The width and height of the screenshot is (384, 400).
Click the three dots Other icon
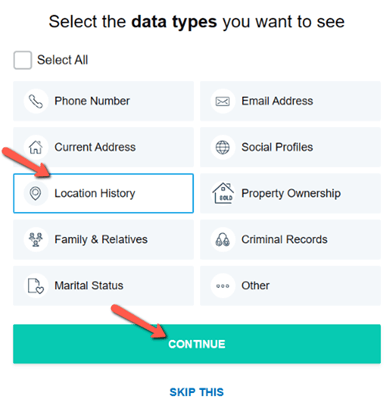[x=223, y=286]
